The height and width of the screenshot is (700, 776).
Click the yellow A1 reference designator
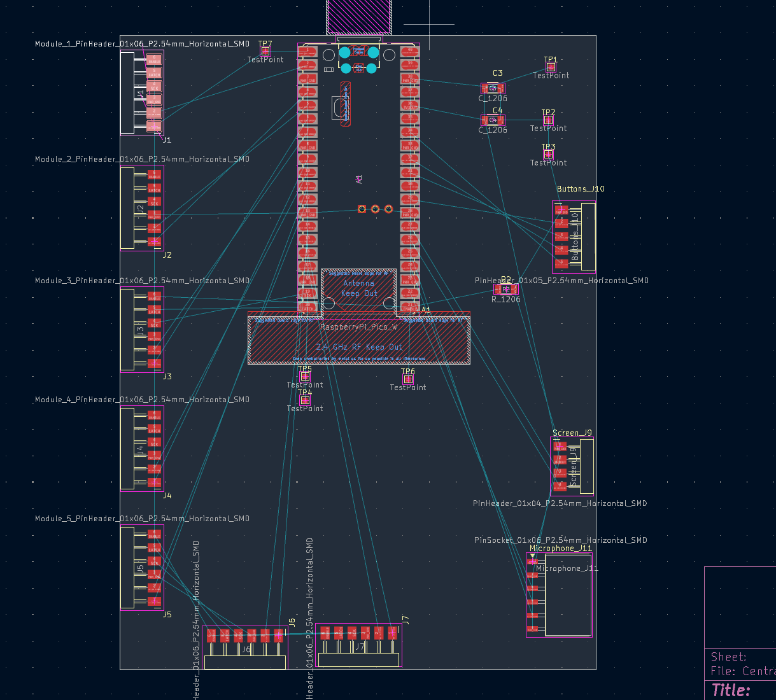click(426, 310)
